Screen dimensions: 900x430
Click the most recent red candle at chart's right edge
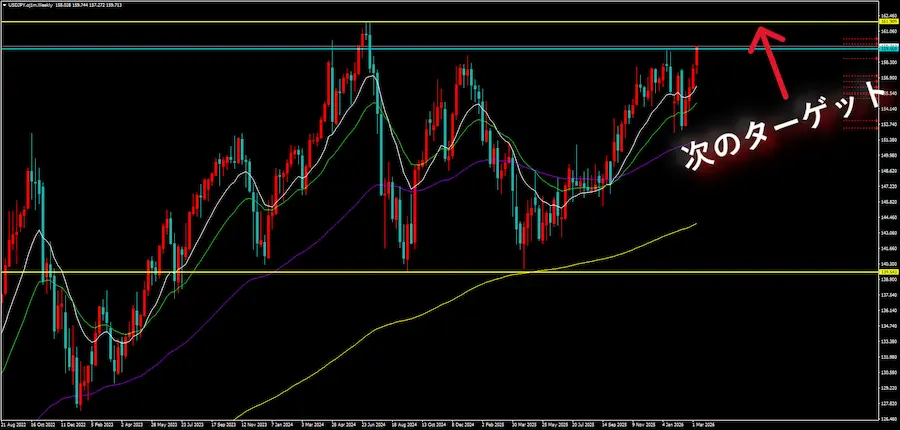[695, 62]
